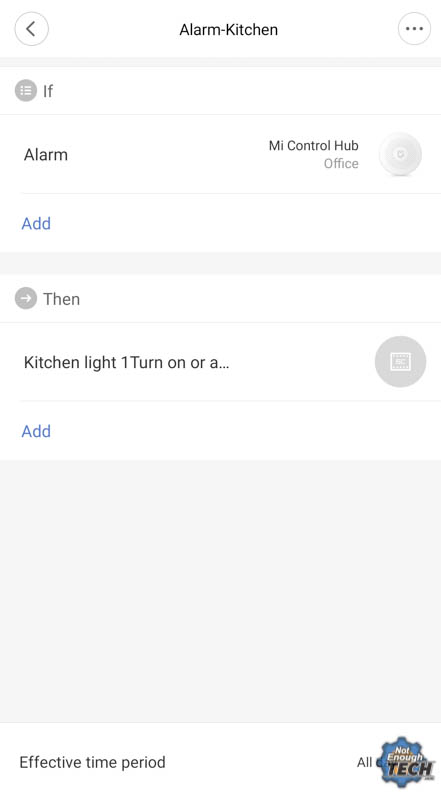The width and height of the screenshot is (441, 800).
Task: Open the three-dot more options menu
Action: 414,29
